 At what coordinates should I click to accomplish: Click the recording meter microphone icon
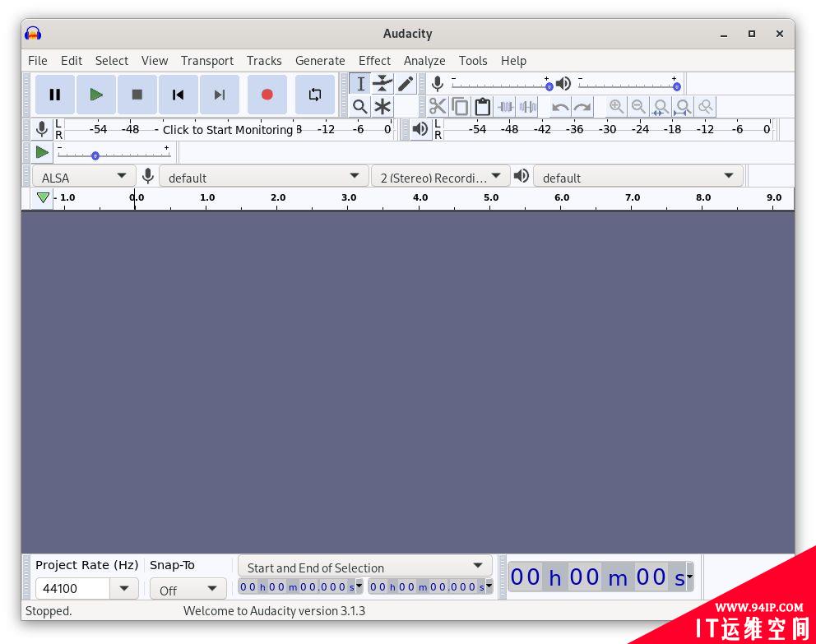coord(42,128)
